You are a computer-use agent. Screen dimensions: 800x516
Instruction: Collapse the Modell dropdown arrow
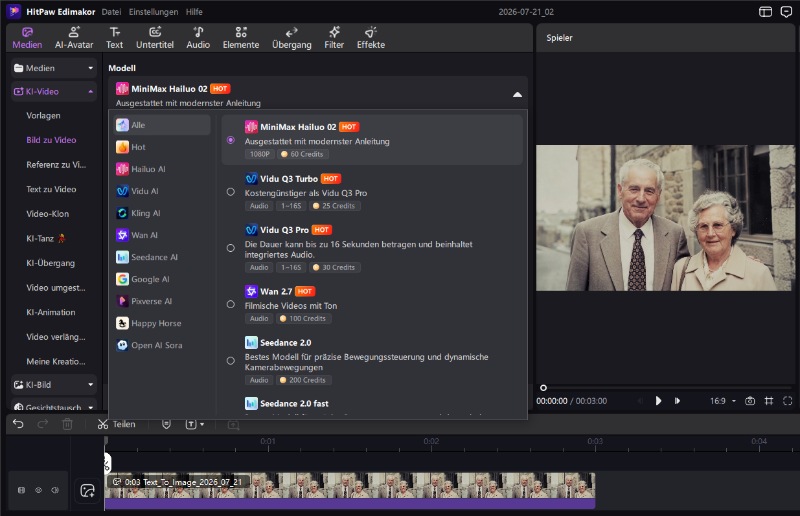point(517,94)
